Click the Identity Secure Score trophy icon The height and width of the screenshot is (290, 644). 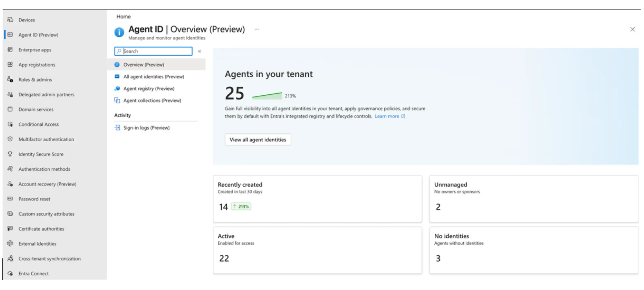(x=10, y=154)
